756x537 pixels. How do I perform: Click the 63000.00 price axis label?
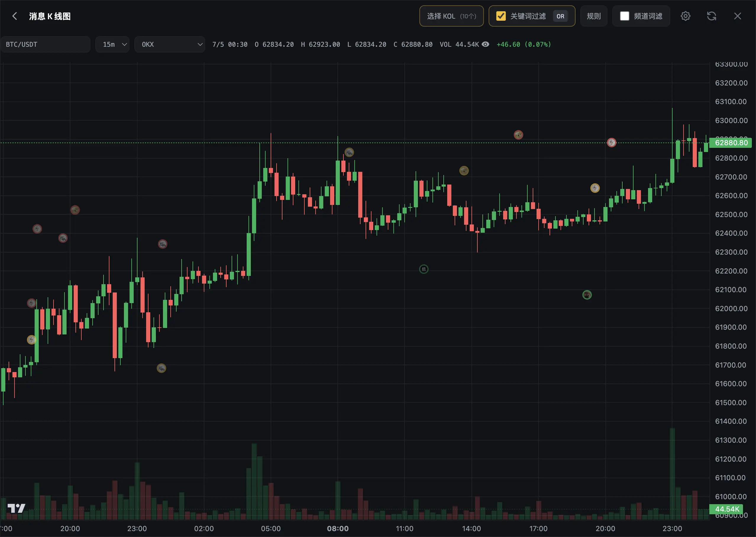(x=731, y=120)
